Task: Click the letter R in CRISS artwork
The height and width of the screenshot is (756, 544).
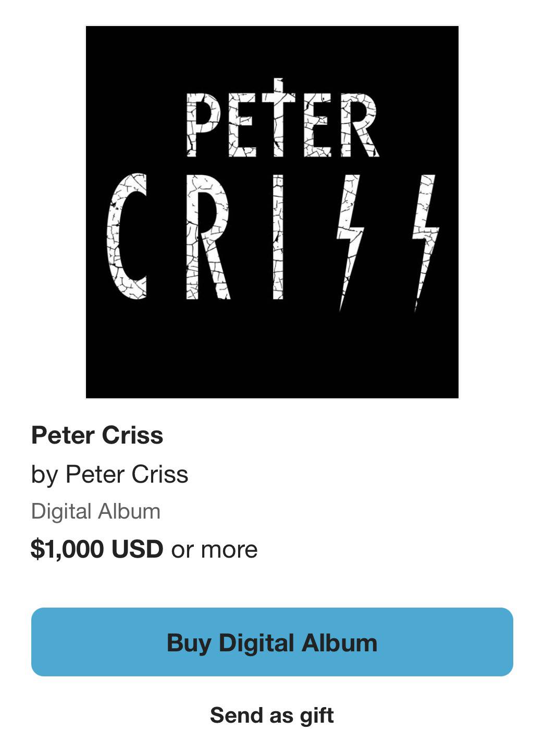Action: coord(207,237)
